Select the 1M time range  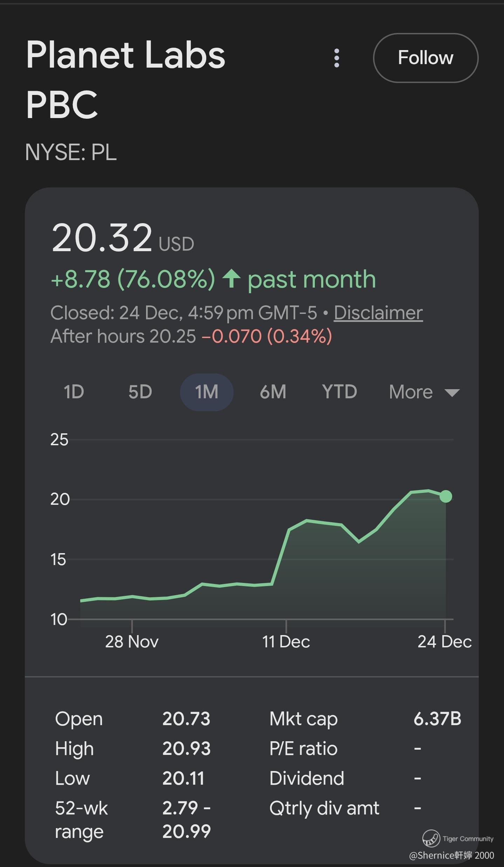coord(207,392)
